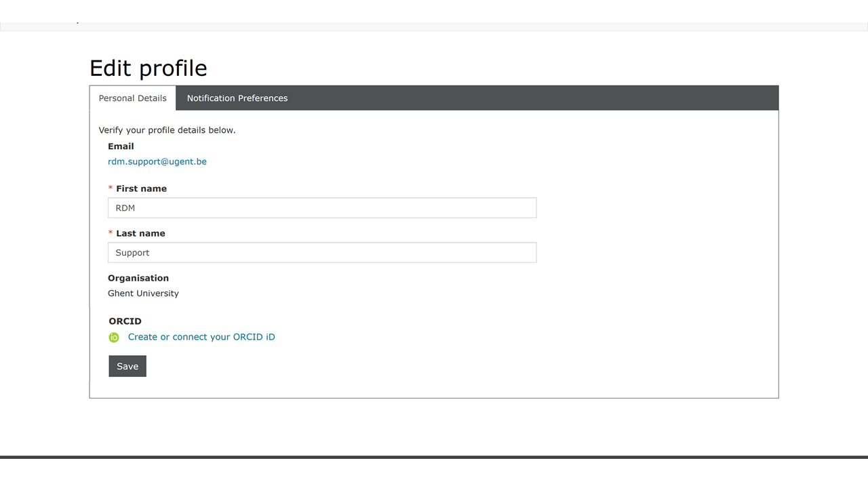Click the 'Verify your profile details below' text
This screenshot has height=488, width=868.
tap(167, 130)
